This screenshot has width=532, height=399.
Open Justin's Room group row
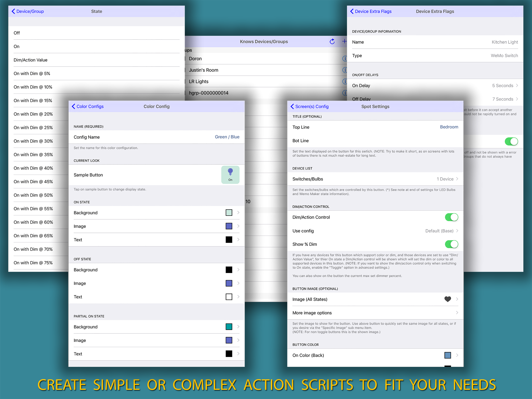click(x=266, y=70)
